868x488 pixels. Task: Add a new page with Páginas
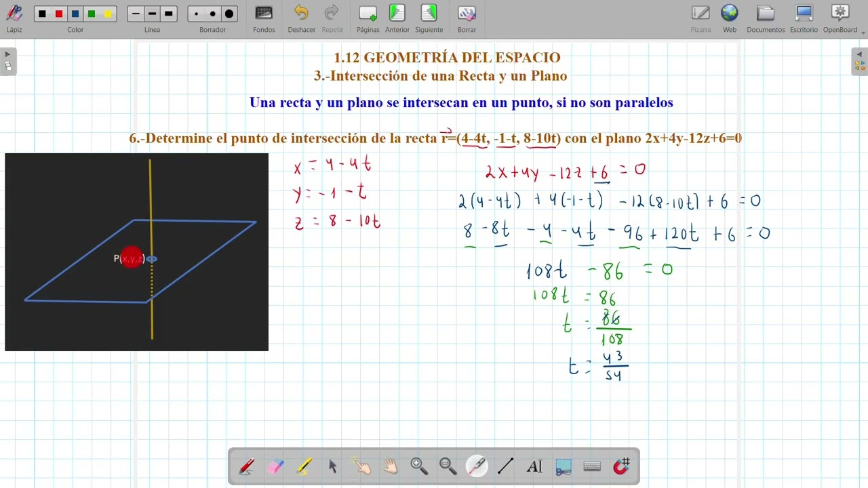tap(368, 18)
